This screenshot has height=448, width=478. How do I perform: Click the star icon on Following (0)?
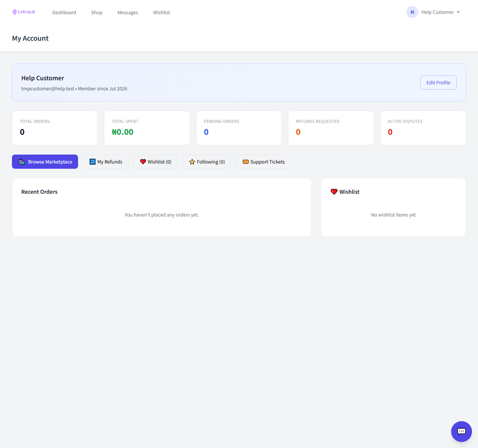[192, 162]
